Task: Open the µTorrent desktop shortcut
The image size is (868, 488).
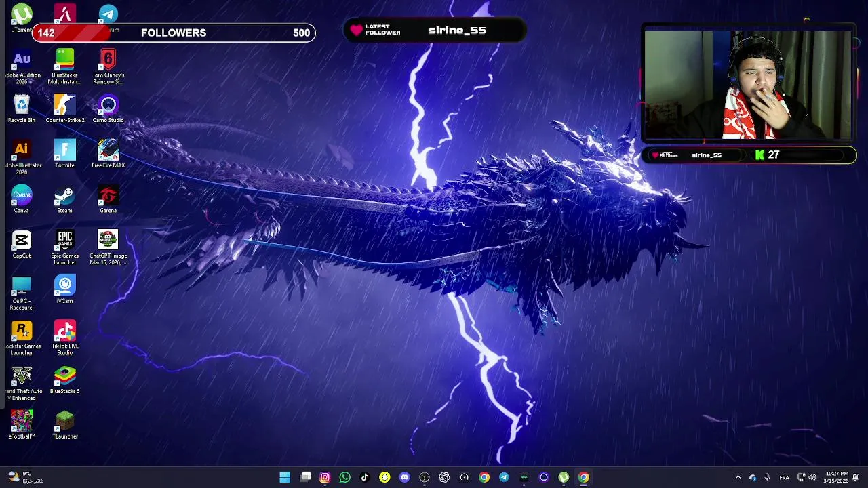Action: pos(22,18)
